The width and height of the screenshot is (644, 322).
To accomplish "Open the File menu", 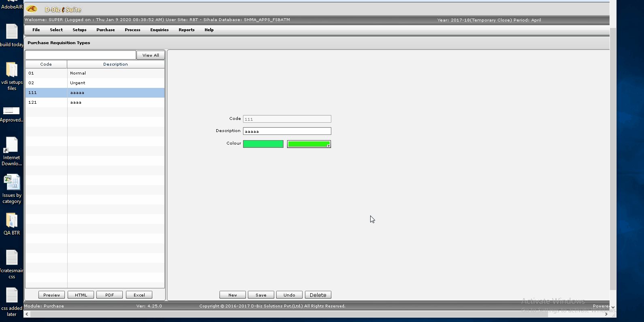I will coord(36,30).
